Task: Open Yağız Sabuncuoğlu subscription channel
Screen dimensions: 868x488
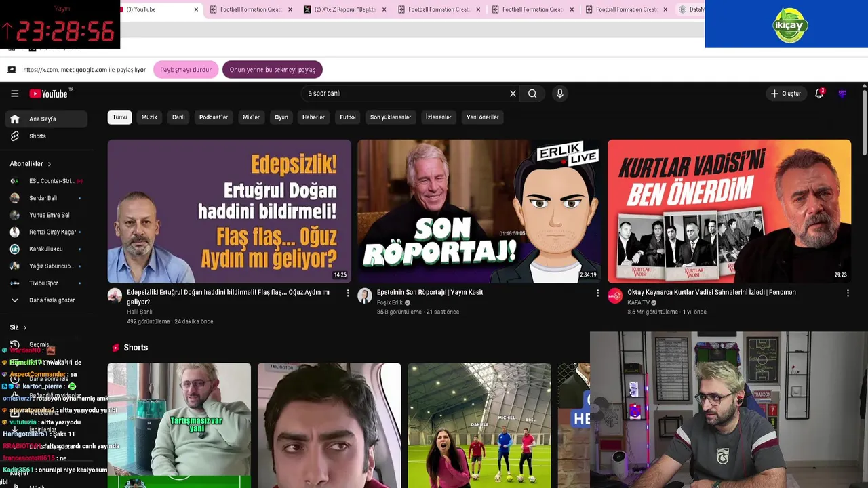Action: pyautogui.click(x=46, y=266)
